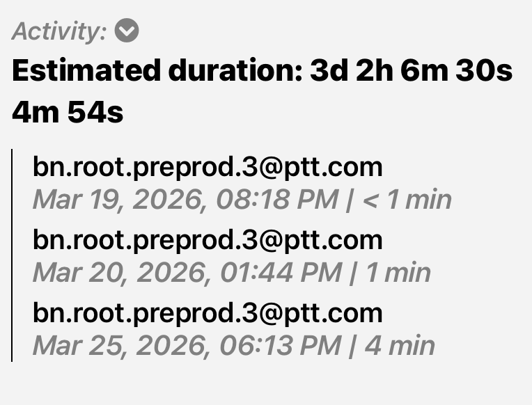This screenshot has width=532, height=405.
Task: Open the email above the Mar 25 timestamp
Action: 208,312
